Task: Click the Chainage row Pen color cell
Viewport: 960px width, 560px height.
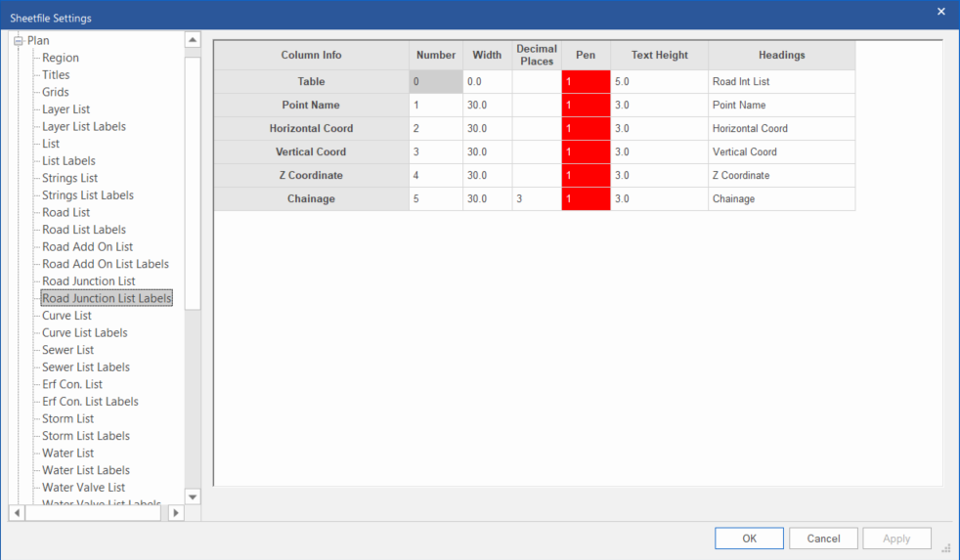Action: click(586, 199)
